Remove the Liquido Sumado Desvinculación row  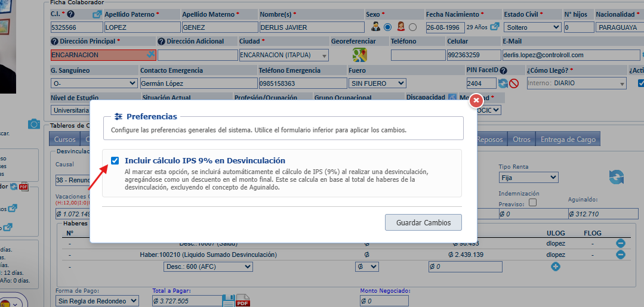620,255
